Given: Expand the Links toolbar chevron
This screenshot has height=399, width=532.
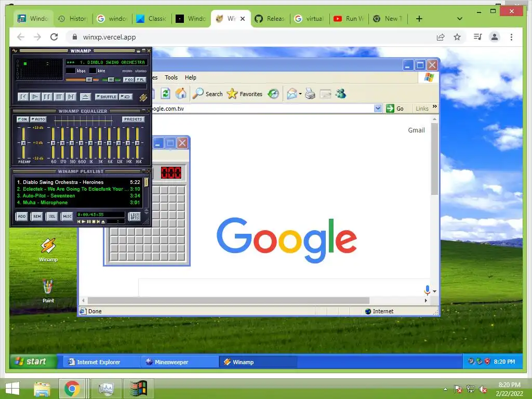Looking at the screenshot, I should point(435,107).
